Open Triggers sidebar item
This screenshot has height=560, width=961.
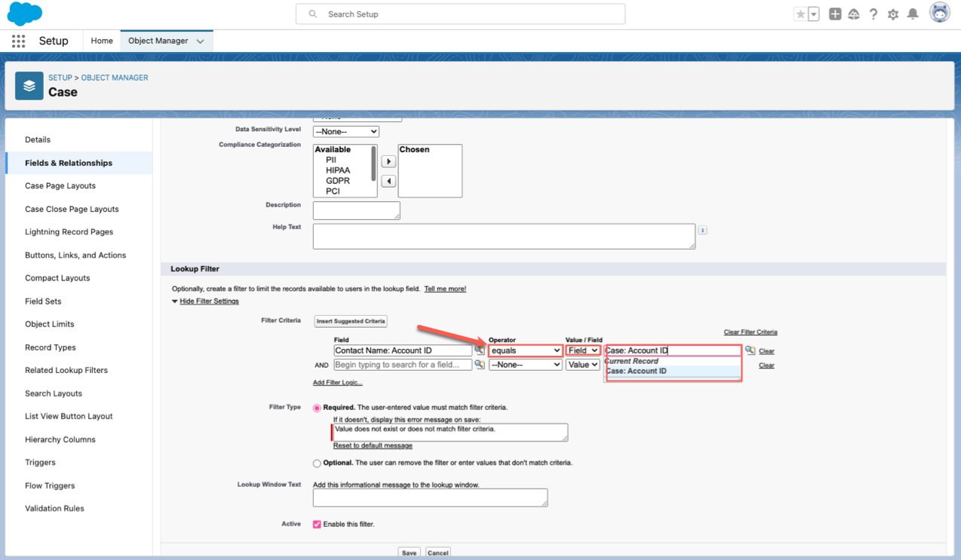[x=40, y=462]
